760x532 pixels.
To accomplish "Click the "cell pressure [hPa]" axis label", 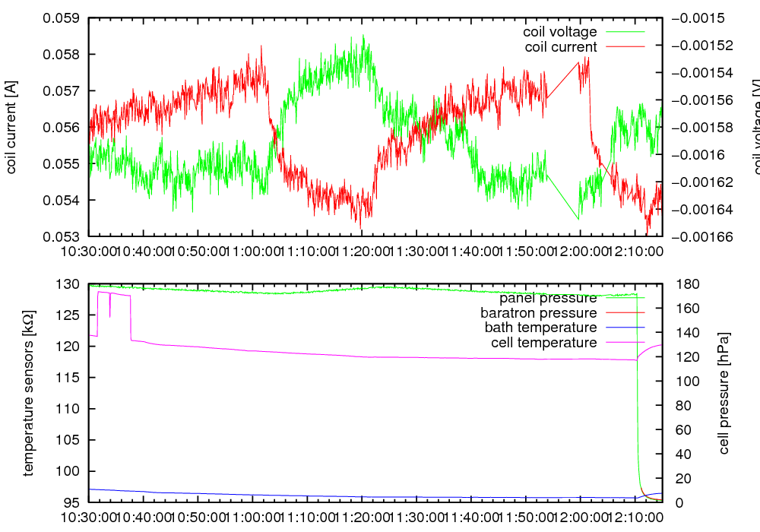I will 724,393.
